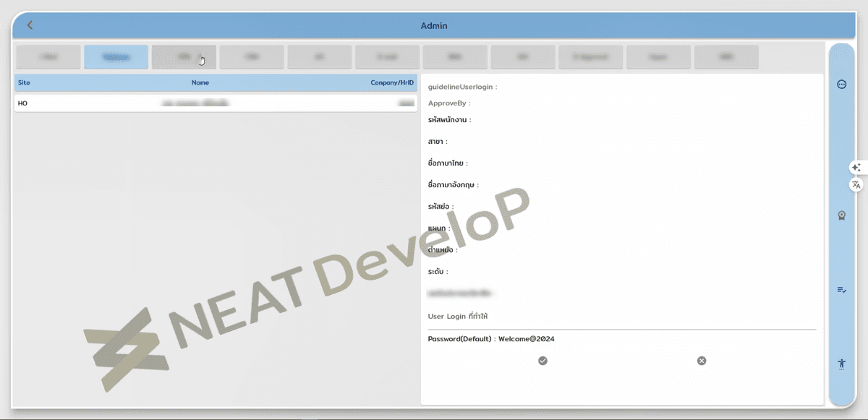The image size is (868, 420).
Task: Open the translate floating icon
Action: point(856,185)
